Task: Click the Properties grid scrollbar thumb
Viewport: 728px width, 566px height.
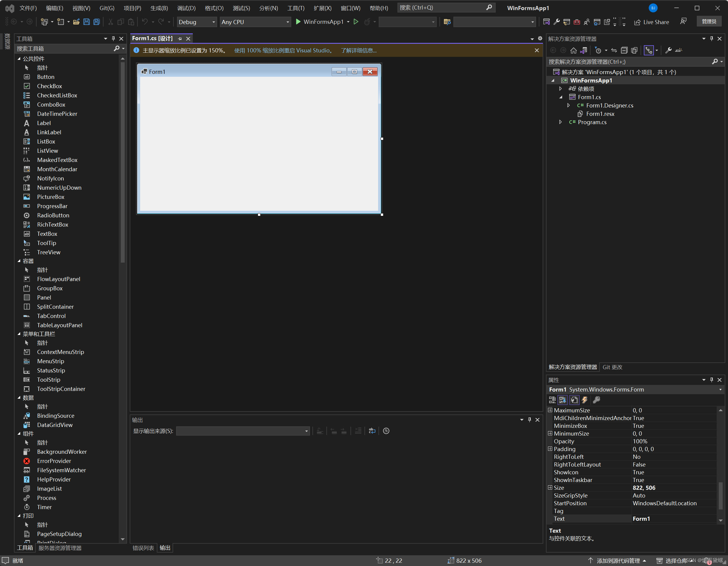Action: (721, 495)
